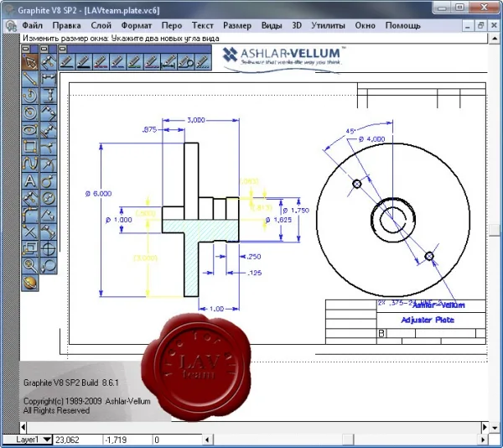Collapse the pen styles palette

(x=63, y=49)
